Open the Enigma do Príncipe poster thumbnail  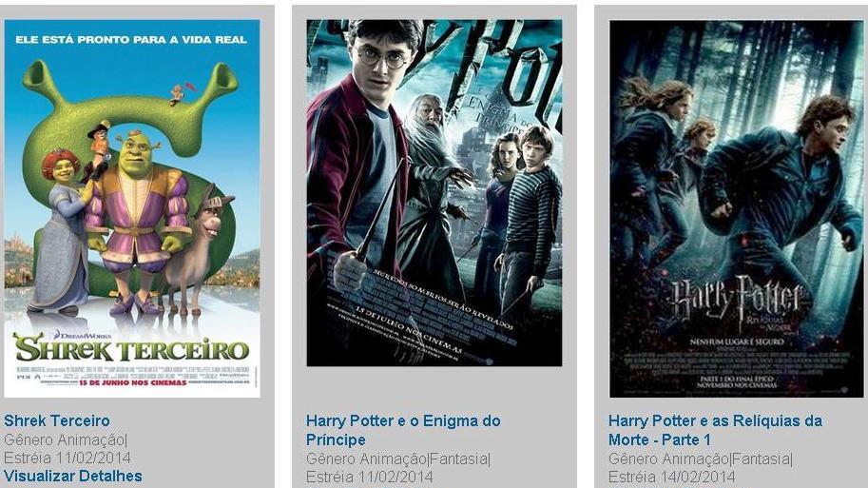tap(434, 193)
